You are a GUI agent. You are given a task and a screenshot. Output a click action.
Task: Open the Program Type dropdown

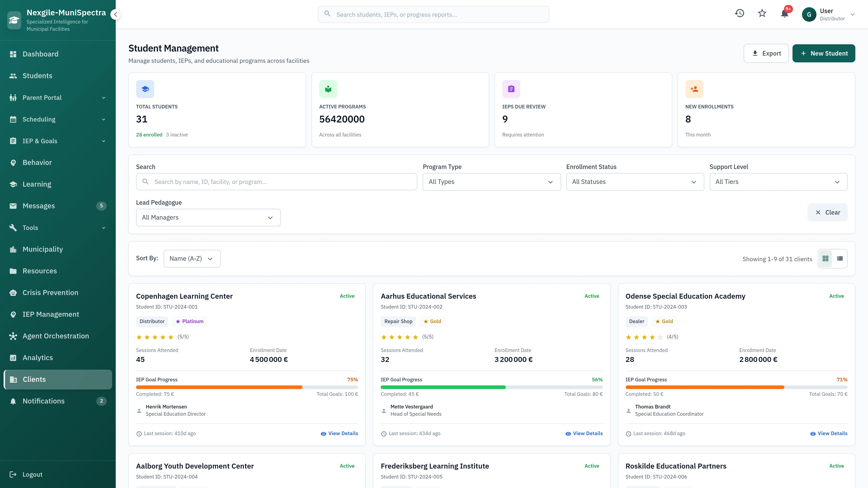[491, 181]
